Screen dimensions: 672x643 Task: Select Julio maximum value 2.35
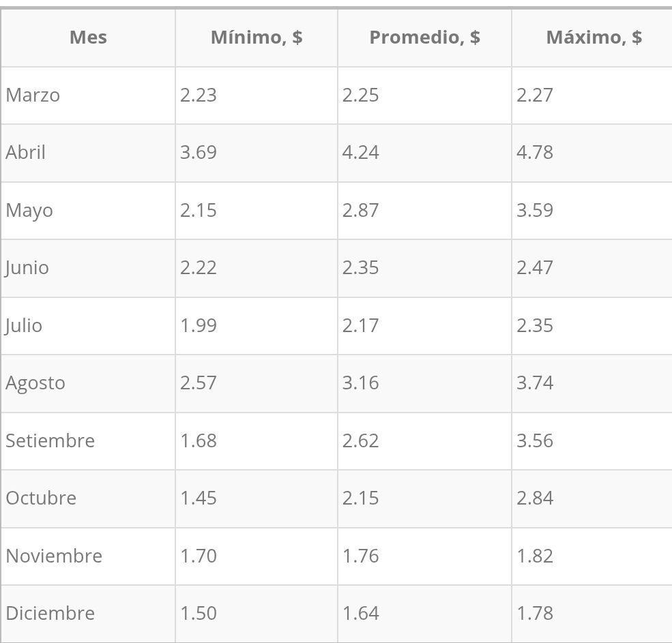(x=534, y=325)
